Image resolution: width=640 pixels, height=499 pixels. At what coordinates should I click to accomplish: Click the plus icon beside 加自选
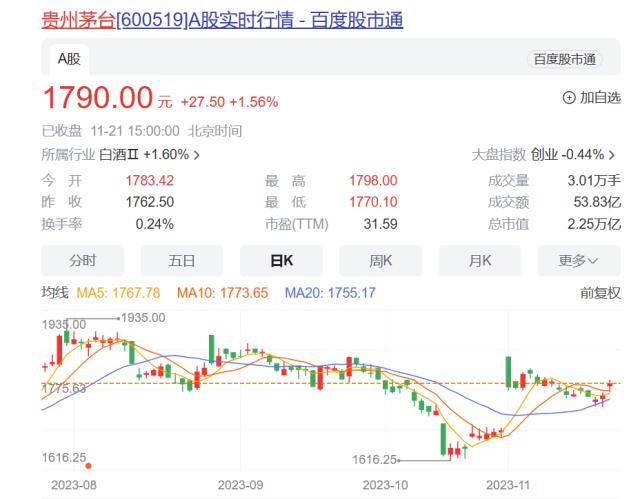tap(569, 98)
